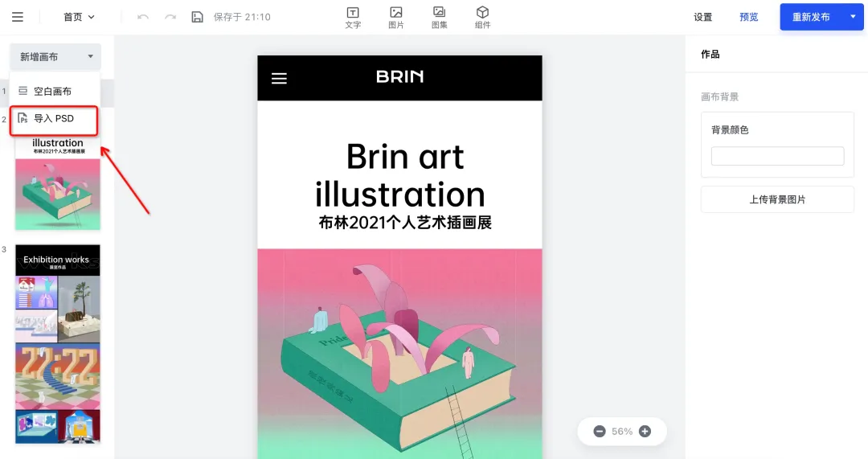
Task: Select the 图集 gallery tool
Action: 439,18
